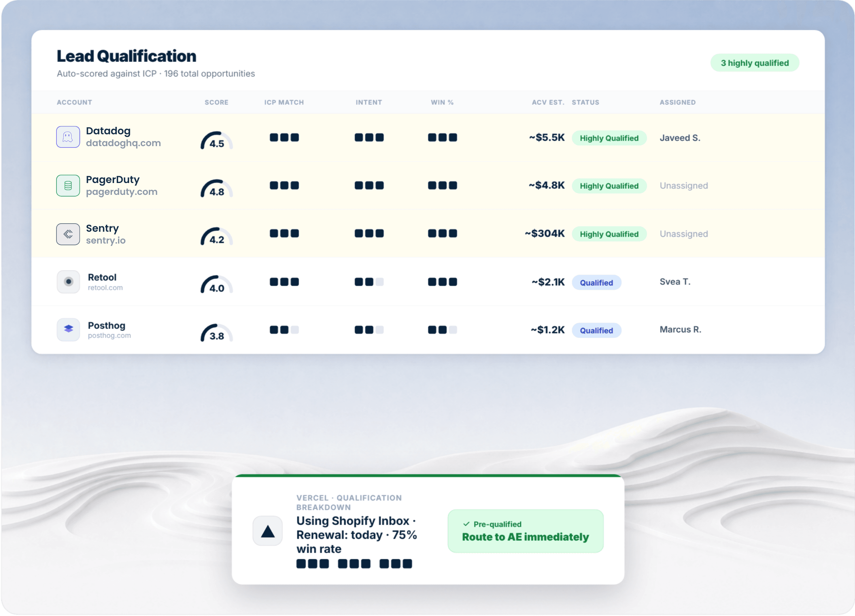Click the Posthog 3.8 score gauge
The image size is (855, 616).
[216, 332]
